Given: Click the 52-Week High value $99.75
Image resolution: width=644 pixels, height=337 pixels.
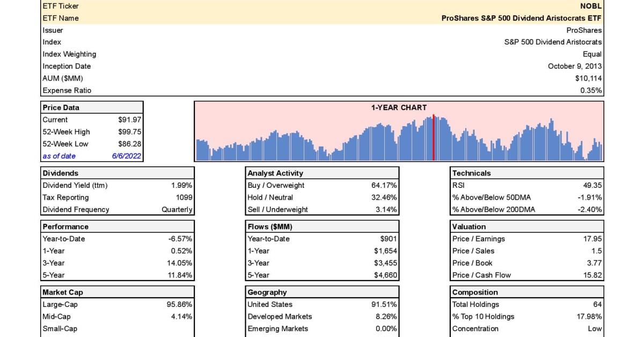Looking at the screenshot, I should click(x=130, y=131).
